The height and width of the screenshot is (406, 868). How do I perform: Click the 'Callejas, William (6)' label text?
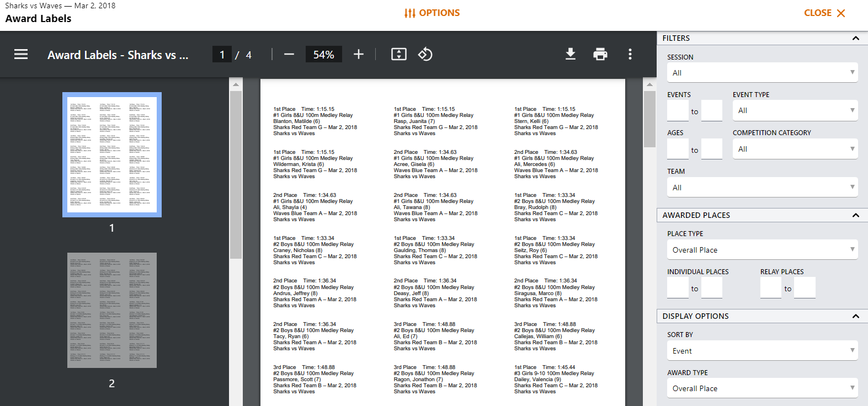pyautogui.click(x=538, y=336)
